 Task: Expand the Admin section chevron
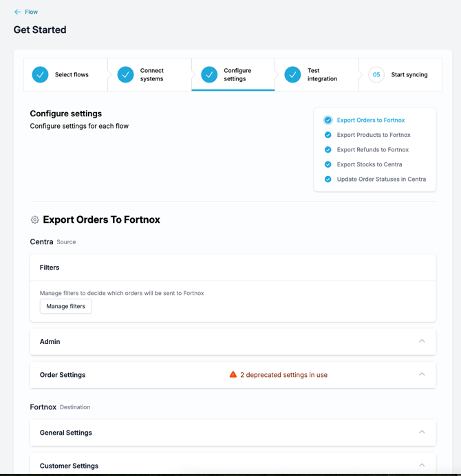[x=422, y=341]
